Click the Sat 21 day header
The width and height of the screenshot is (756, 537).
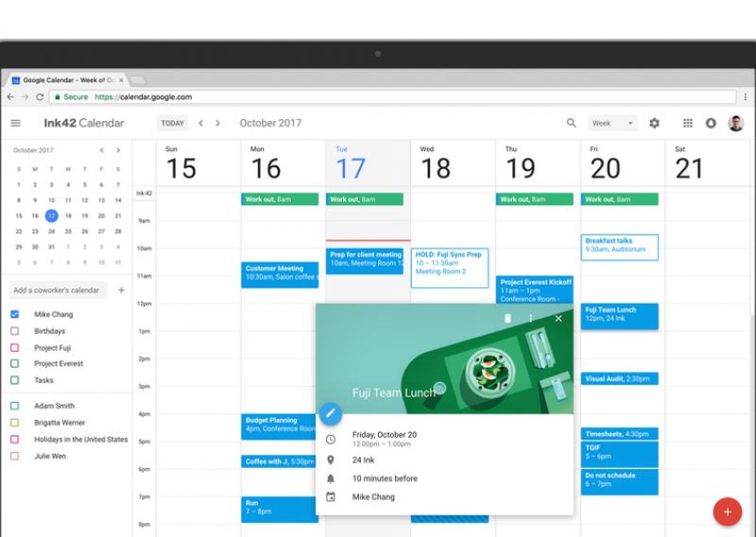[x=690, y=163]
